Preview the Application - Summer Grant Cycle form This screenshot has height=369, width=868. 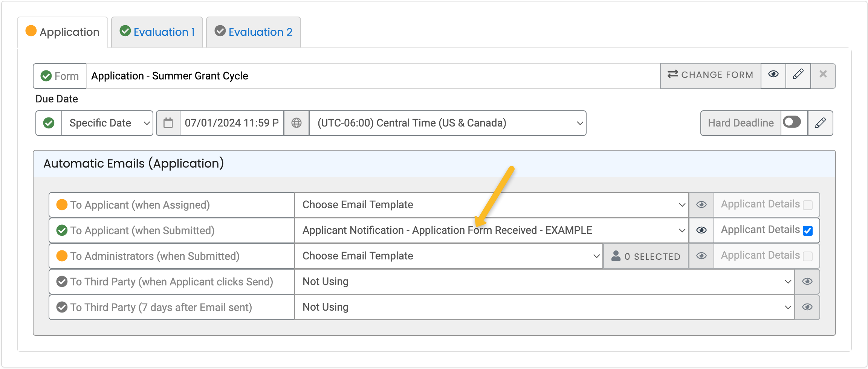[773, 75]
